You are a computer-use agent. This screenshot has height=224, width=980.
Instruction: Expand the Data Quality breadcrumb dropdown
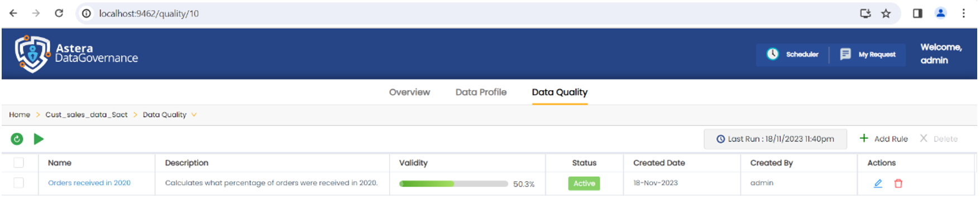(x=194, y=115)
